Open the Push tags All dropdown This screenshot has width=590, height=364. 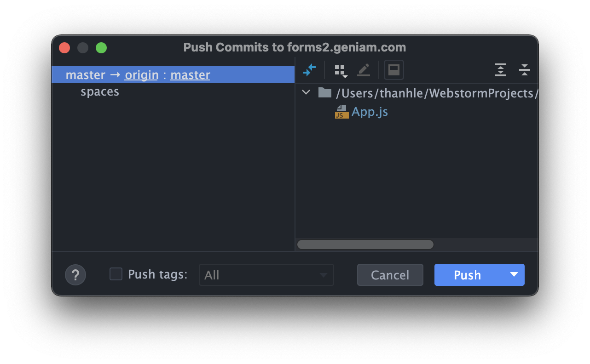pos(266,275)
